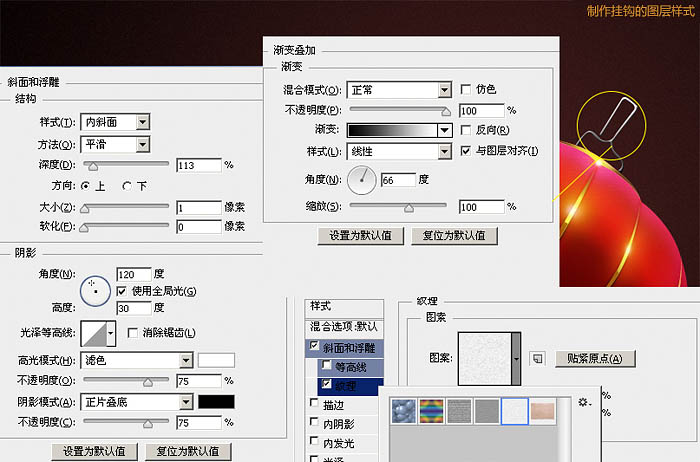This screenshot has width=700, height=462.
Task: Open the pattern picker gear menu
Action: 584,402
